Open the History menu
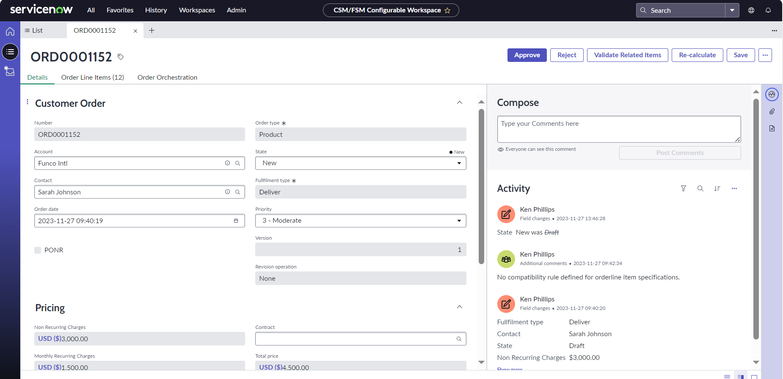This screenshot has height=379, width=783. coord(156,10)
